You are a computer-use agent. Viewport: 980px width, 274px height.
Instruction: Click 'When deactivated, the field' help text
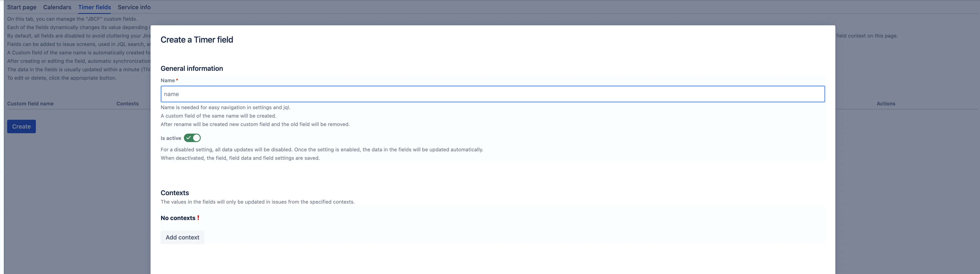(240, 158)
